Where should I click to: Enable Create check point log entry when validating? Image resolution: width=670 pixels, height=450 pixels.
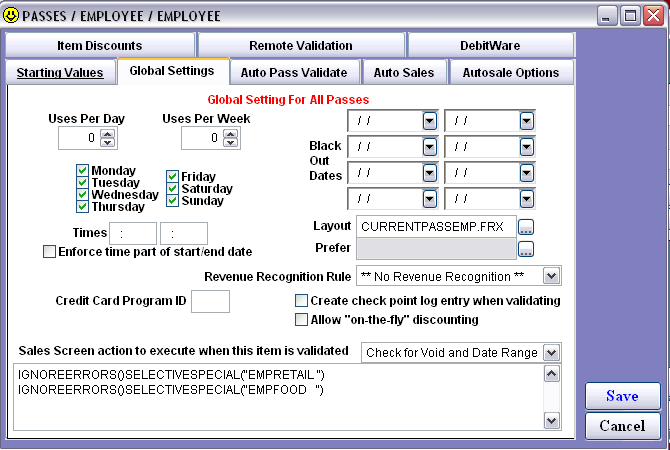(x=301, y=301)
